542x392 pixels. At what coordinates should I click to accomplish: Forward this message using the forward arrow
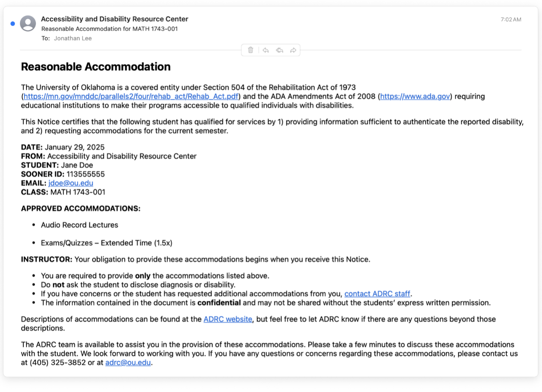tap(293, 50)
